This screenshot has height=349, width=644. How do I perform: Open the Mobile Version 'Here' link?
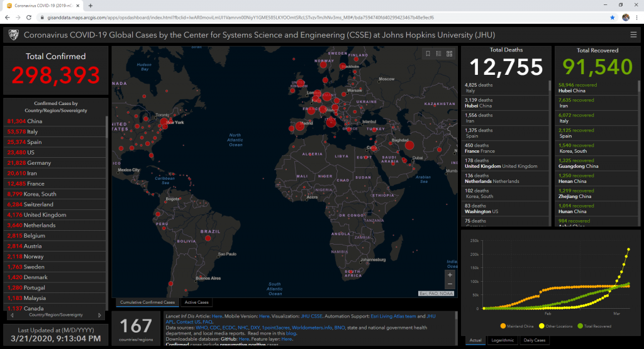pos(265,316)
